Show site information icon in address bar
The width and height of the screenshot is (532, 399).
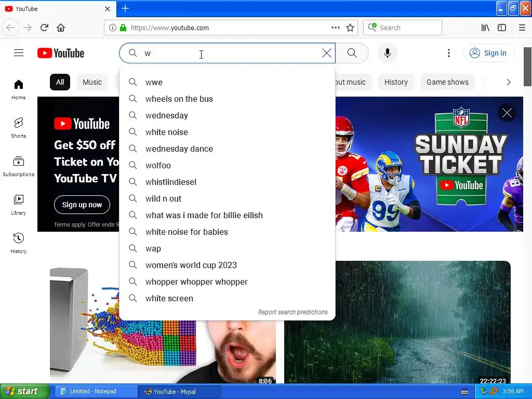point(112,28)
